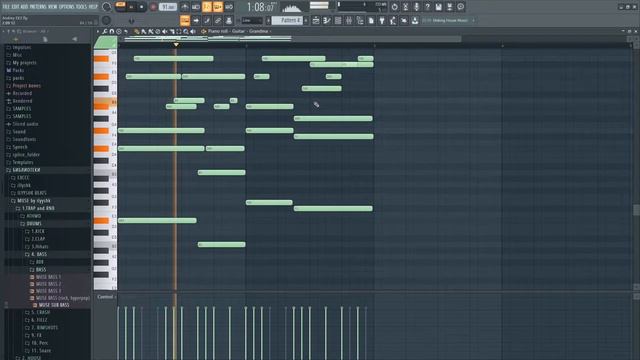Open the PATTERNS menu

pos(38,7)
